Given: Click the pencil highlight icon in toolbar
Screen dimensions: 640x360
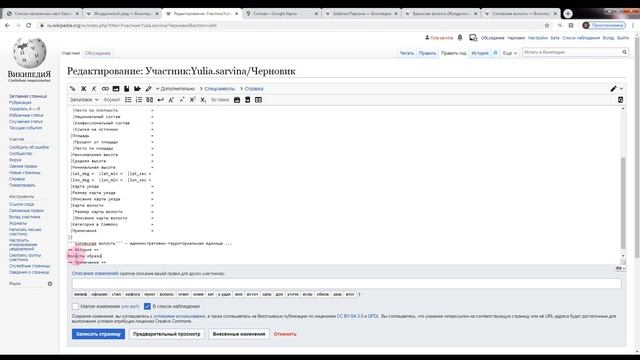Looking at the screenshot, I should coord(148,89).
